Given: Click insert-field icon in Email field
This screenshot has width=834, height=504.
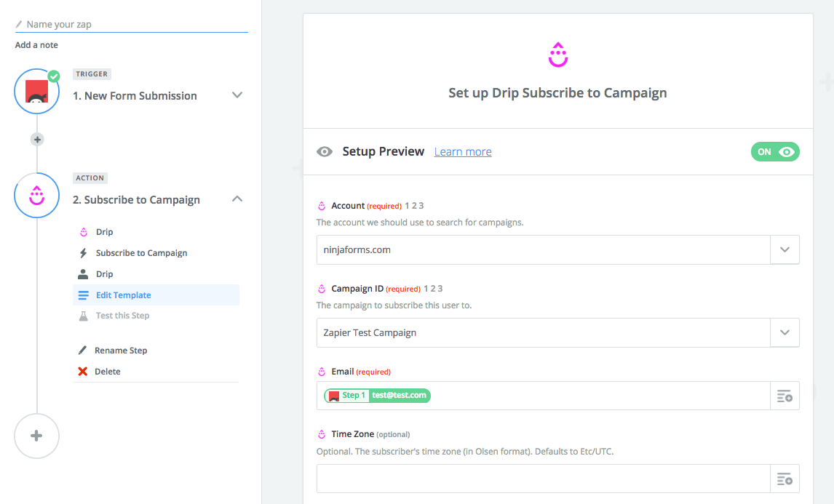Looking at the screenshot, I should coord(785,396).
